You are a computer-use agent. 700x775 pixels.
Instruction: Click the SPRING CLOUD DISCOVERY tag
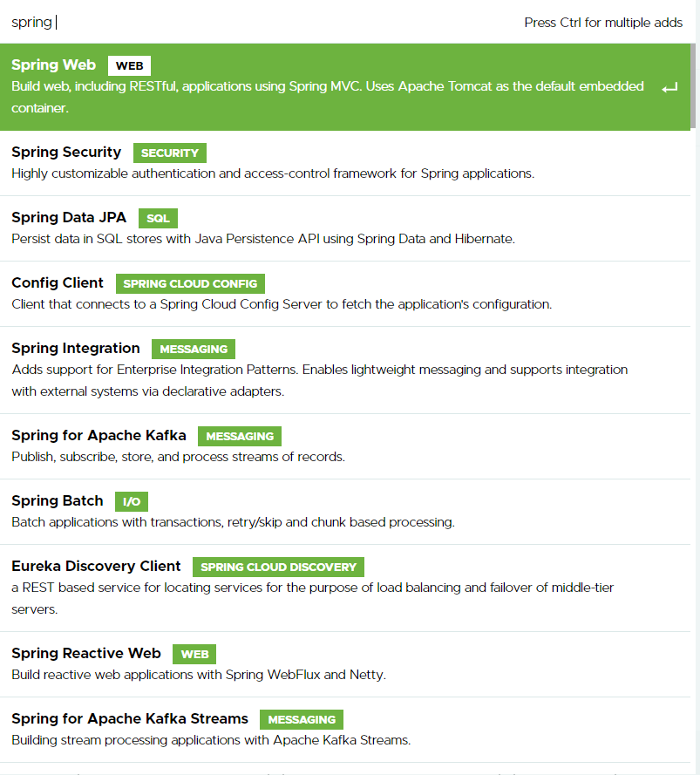[278, 567]
